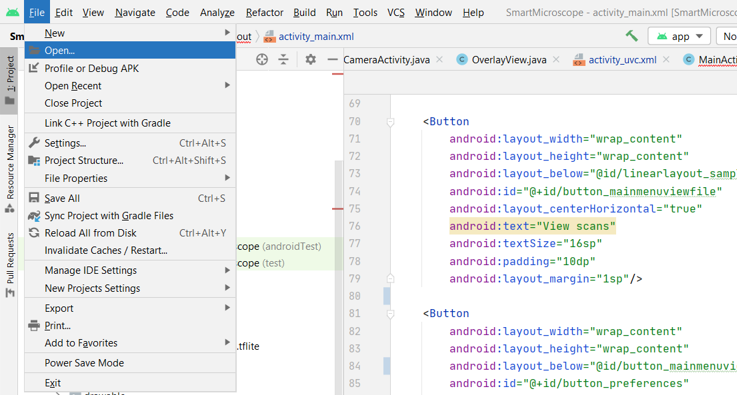The image size is (737, 395).
Task: Open the Help menu
Action: click(x=473, y=12)
